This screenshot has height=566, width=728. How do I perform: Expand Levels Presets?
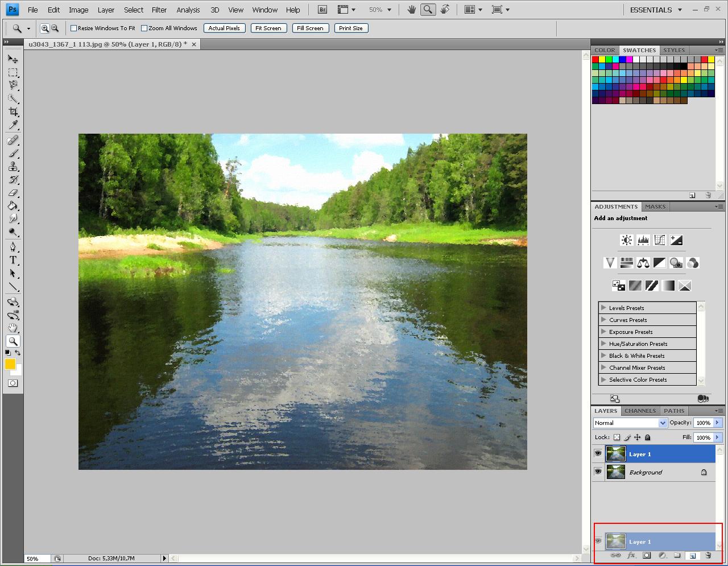(603, 308)
